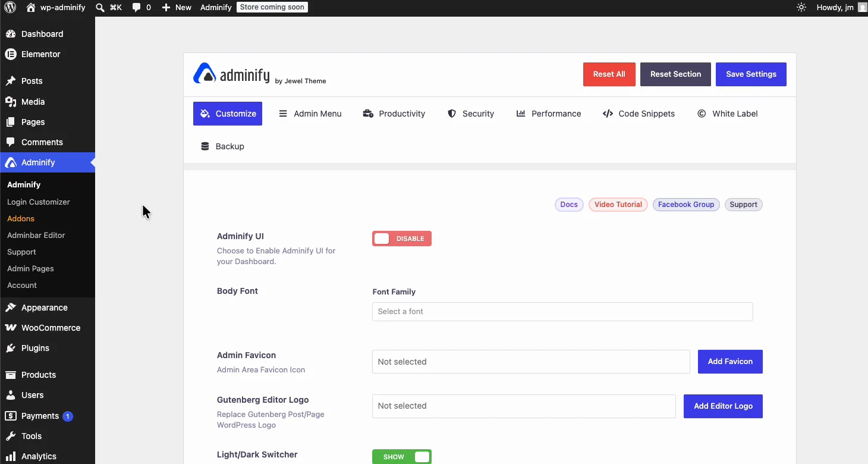
Task: Click the Products sidebar icon
Action: (x=11, y=375)
